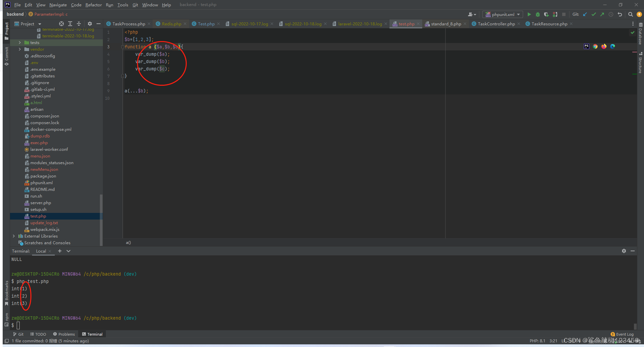Toggle the Bookmarks tool window
Viewport: 644px width, 347px height.
pyautogui.click(x=6, y=293)
